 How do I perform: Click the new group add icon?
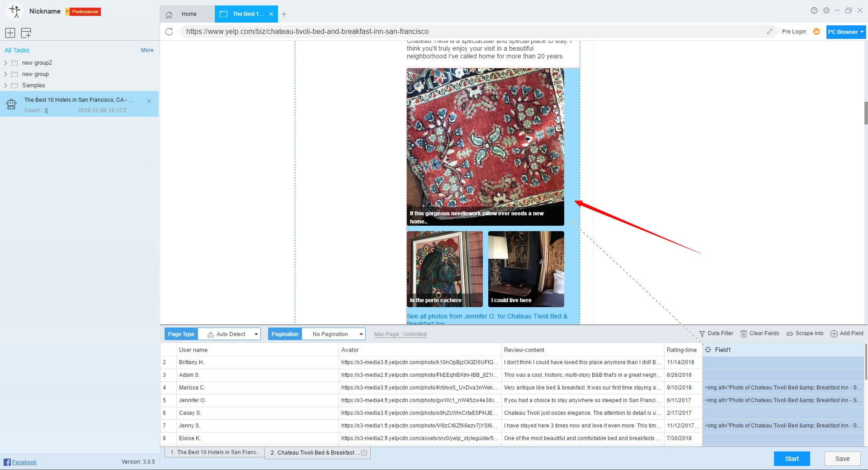(26, 33)
